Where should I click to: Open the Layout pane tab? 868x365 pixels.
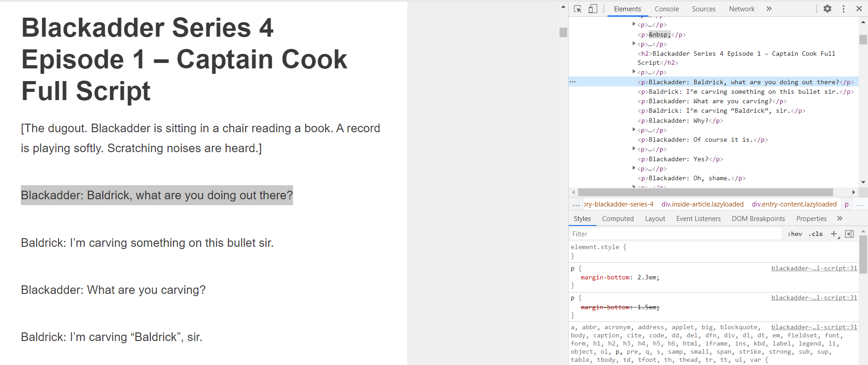click(x=655, y=219)
